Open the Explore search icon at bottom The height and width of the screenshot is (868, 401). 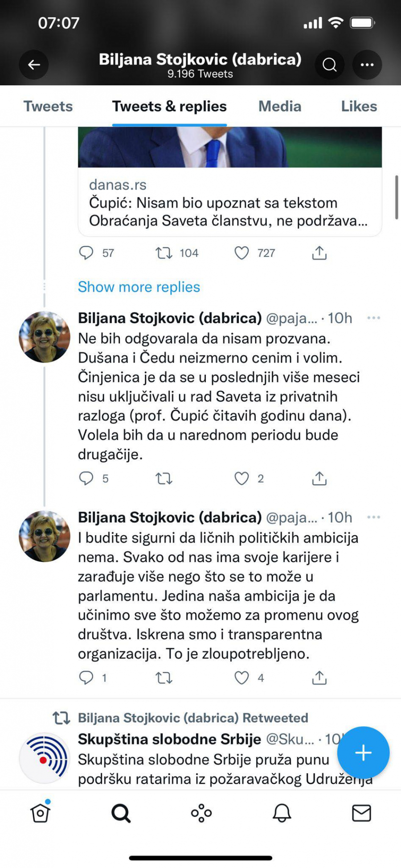120,813
